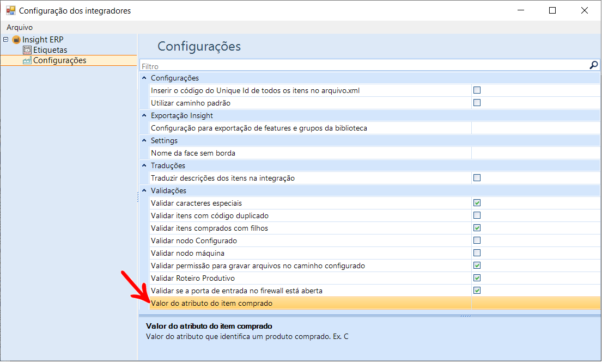Image resolution: width=608 pixels, height=364 pixels.
Task: Select the Nome da face sem borda row
Action: (x=375, y=153)
